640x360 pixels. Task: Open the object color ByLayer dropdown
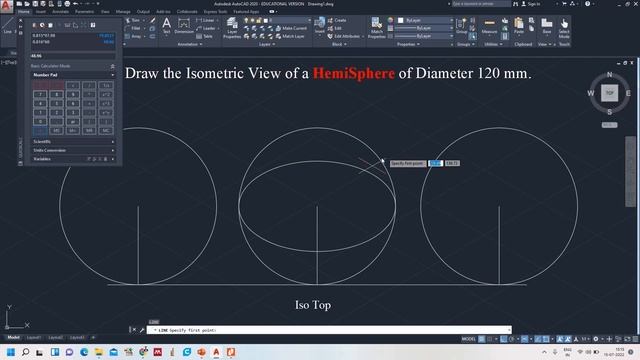coord(426,20)
